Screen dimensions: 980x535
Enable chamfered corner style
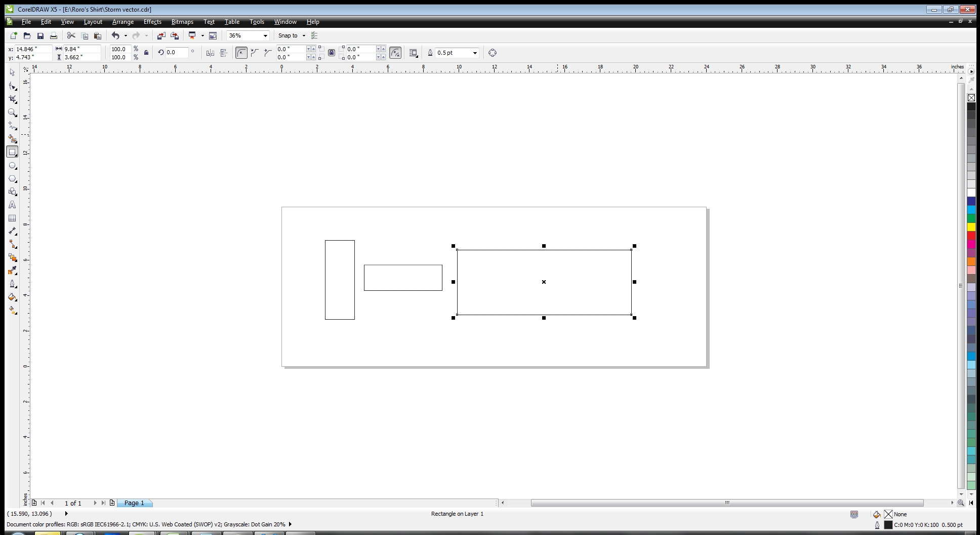268,53
